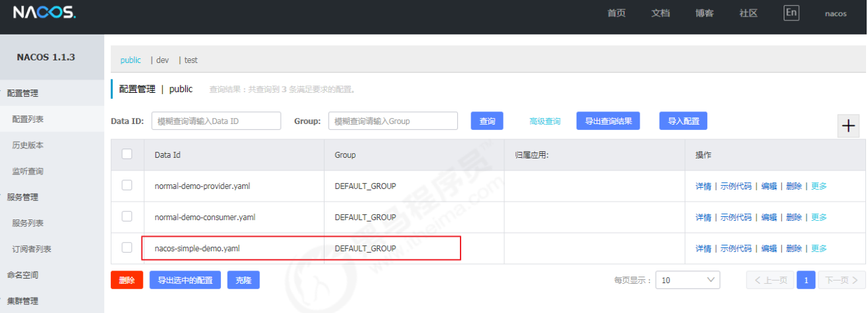Open 文档 in top navigation
This screenshot has width=868, height=313.
tap(660, 13)
